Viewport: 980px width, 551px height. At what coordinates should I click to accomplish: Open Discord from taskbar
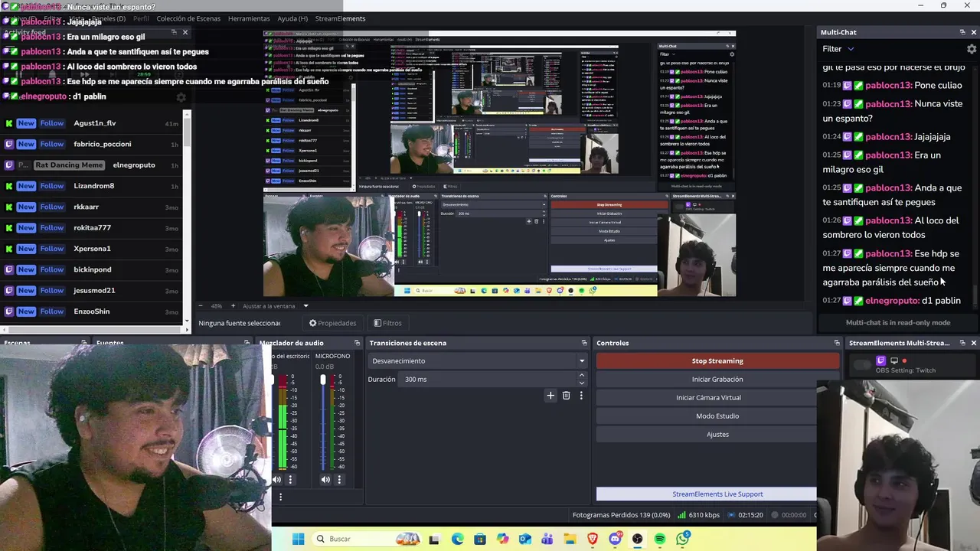pos(615,539)
